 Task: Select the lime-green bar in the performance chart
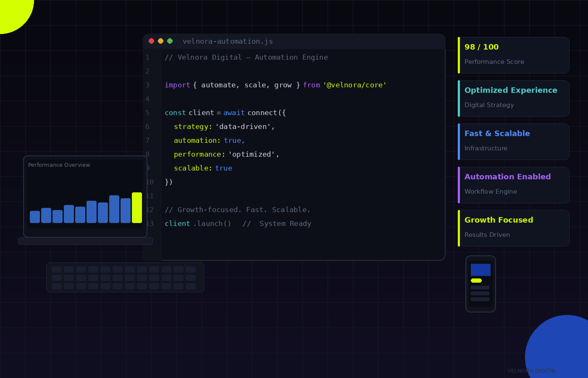pyautogui.click(x=137, y=207)
